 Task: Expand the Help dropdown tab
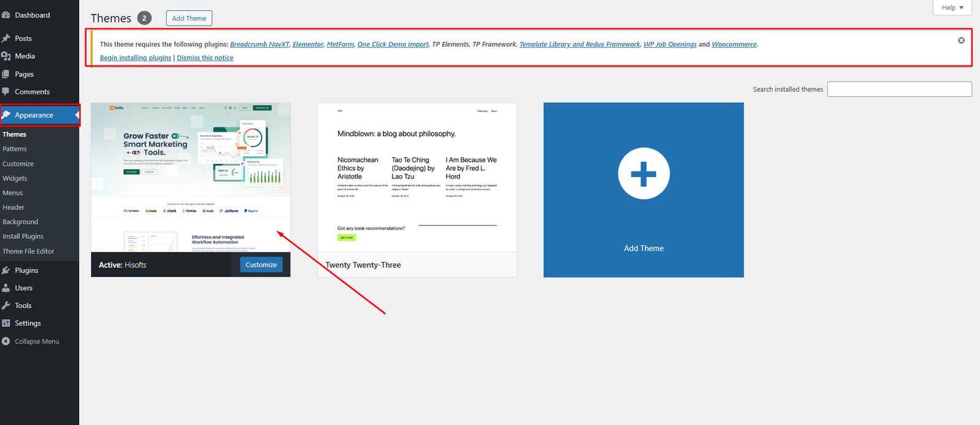click(x=952, y=7)
